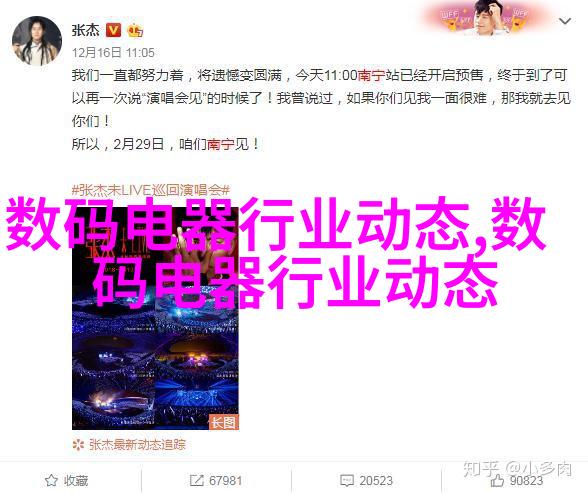Viewport: 588px width, 493px height.
Task: Click the thumbs-up membership badge icon
Action: pos(135,30)
